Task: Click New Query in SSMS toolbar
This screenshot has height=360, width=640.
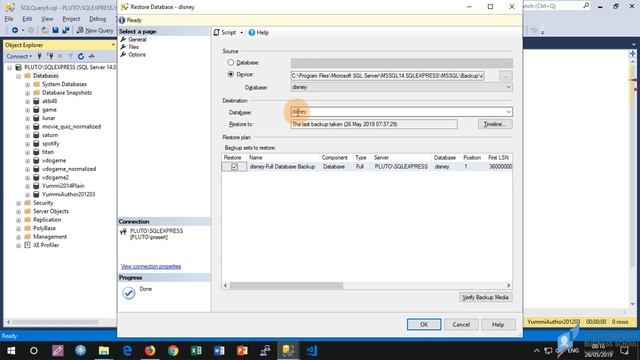Action: point(95,30)
